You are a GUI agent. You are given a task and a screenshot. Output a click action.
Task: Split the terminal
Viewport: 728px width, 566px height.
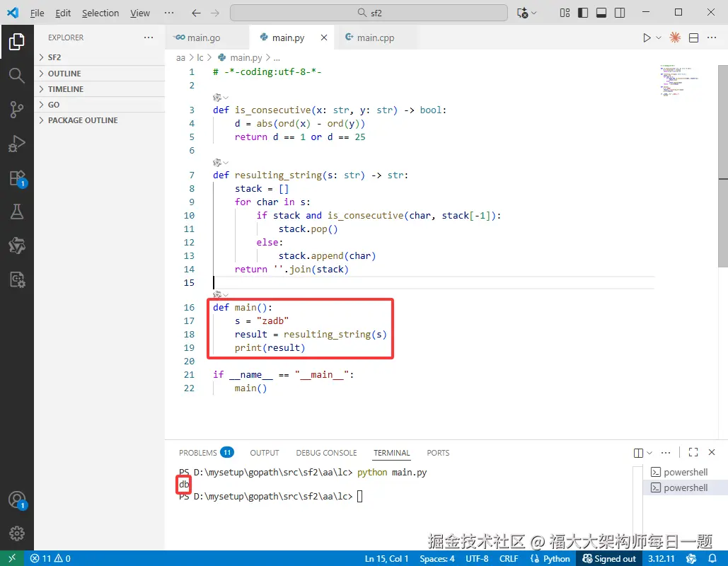pyautogui.click(x=638, y=453)
